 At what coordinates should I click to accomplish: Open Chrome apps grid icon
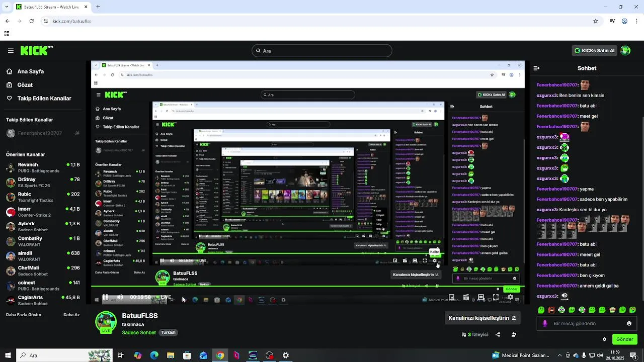click(7, 34)
